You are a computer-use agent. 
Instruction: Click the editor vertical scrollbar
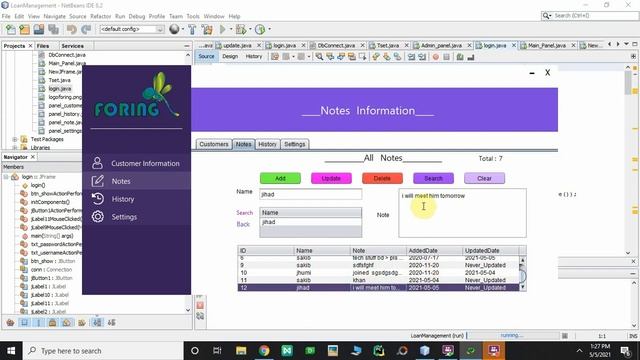(628, 159)
